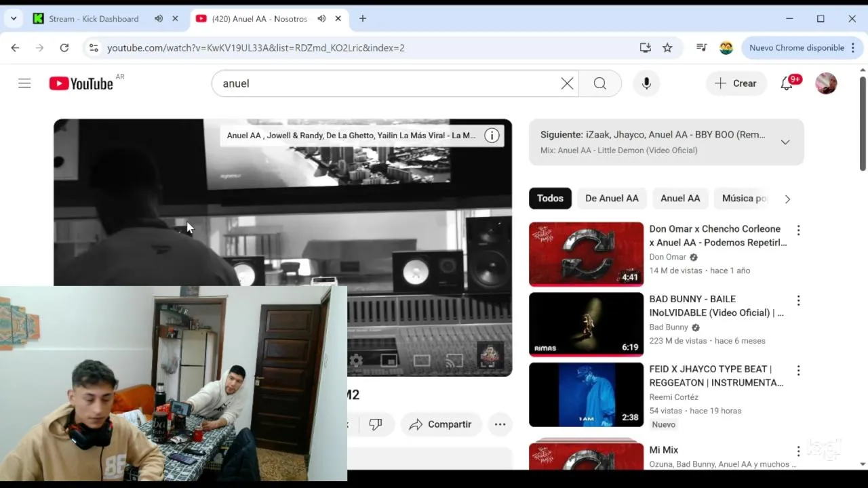Expand the Siguiente mix playlist panel
Image resolution: width=868 pixels, height=488 pixels.
785,142
